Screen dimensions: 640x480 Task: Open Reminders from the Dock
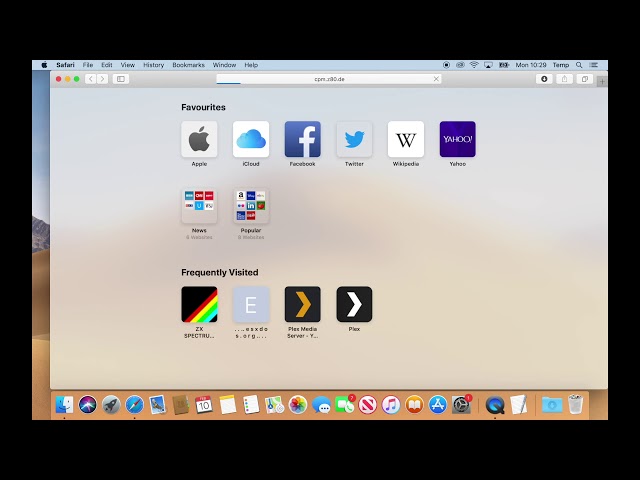click(x=251, y=405)
